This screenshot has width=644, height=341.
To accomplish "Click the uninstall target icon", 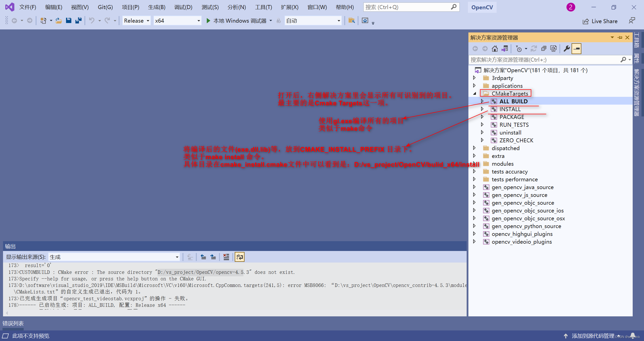I will coord(495,132).
